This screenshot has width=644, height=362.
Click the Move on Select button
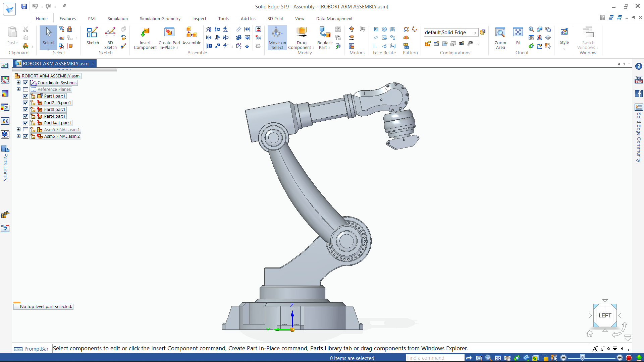point(277,38)
